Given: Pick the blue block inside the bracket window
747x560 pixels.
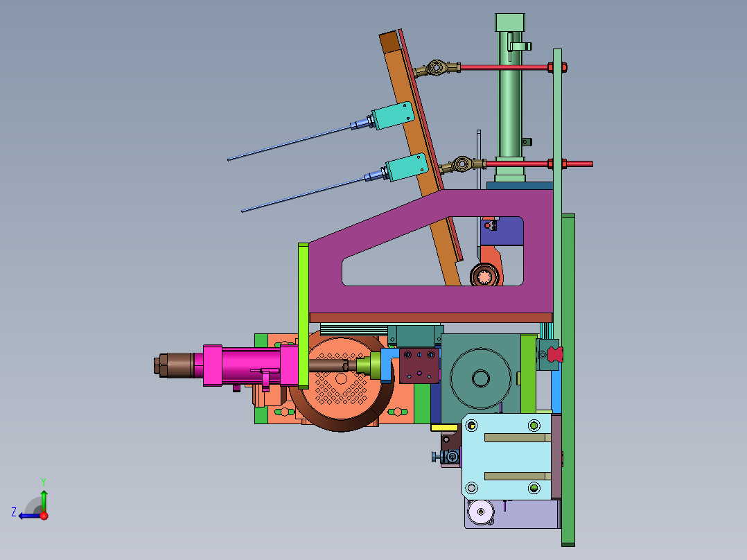Looking at the screenshot, I should pyautogui.click(x=507, y=234).
